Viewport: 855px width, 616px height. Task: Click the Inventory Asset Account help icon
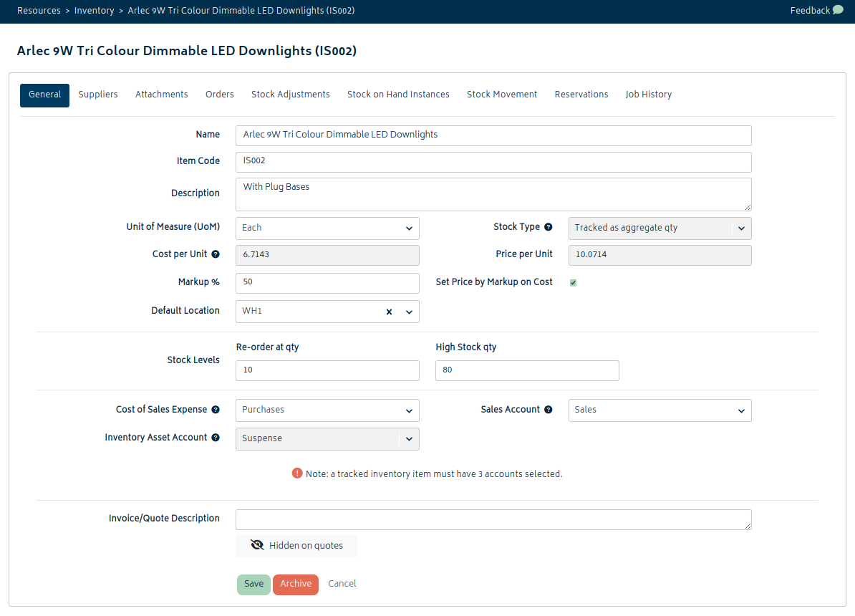point(216,438)
